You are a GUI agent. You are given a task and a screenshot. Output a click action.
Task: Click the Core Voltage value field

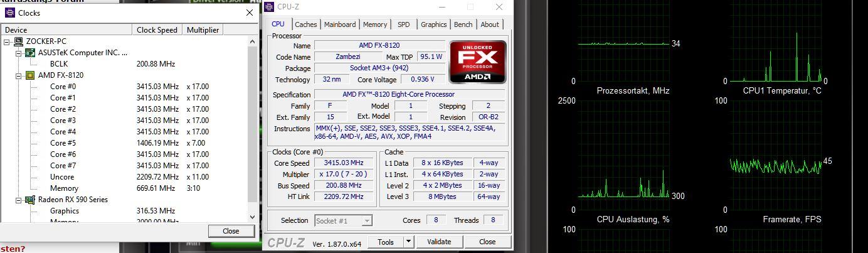point(424,80)
